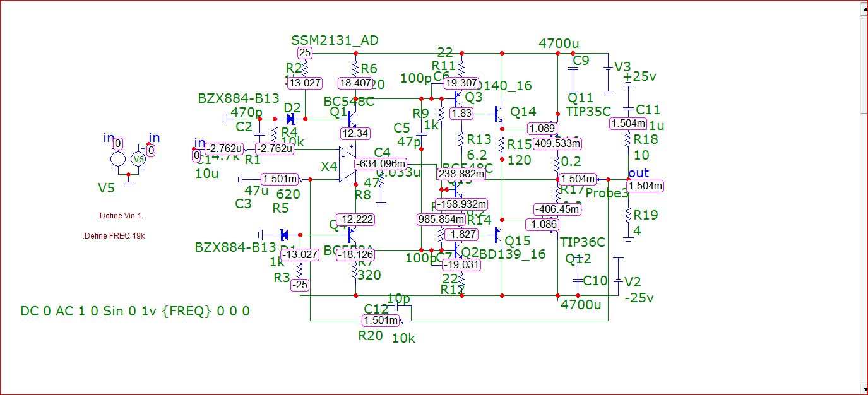Image resolution: width=868 pixels, height=395 pixels.
Task: Click the 12.34 node voltage box
Action: pyautogui.click(x=355, y=134)
